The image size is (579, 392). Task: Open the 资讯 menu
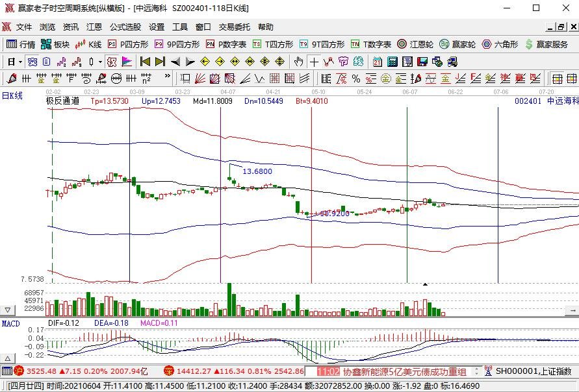click(x=71, y=27)
